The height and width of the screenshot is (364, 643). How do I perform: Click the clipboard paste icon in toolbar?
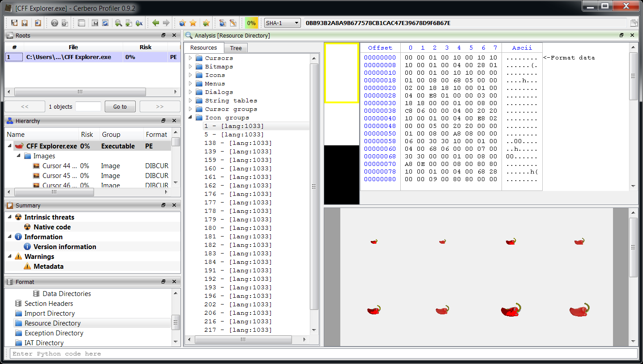38,23
